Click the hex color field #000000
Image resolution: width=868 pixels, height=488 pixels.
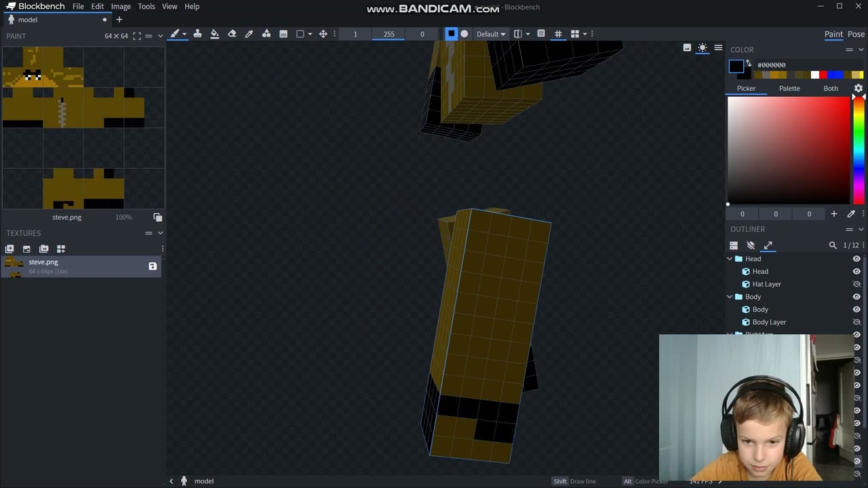click(x=810, y=65)
